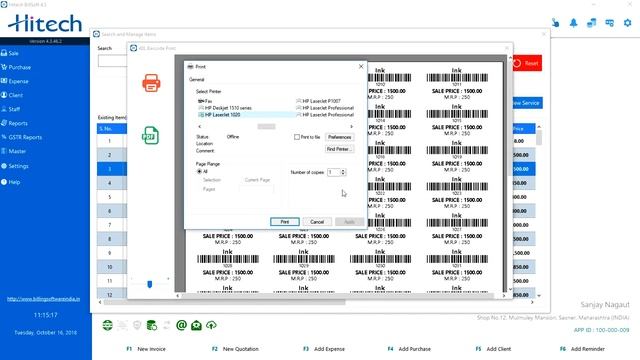Click the green PDF export icon
This screenshot has height=360, width=640.
pyautogui.click(x=150, y=135)
